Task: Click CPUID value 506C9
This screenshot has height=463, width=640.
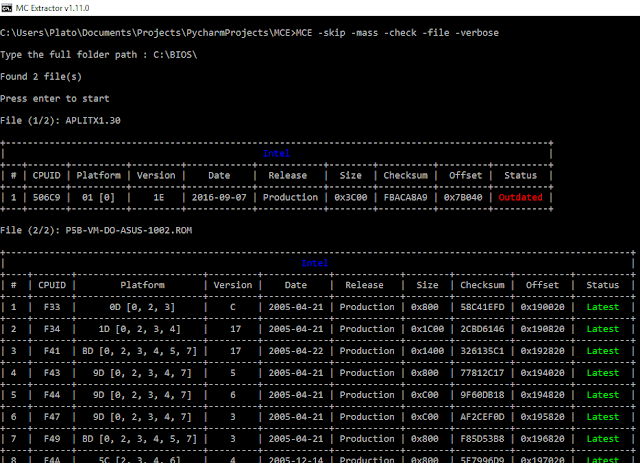Action: coord(47,198)
